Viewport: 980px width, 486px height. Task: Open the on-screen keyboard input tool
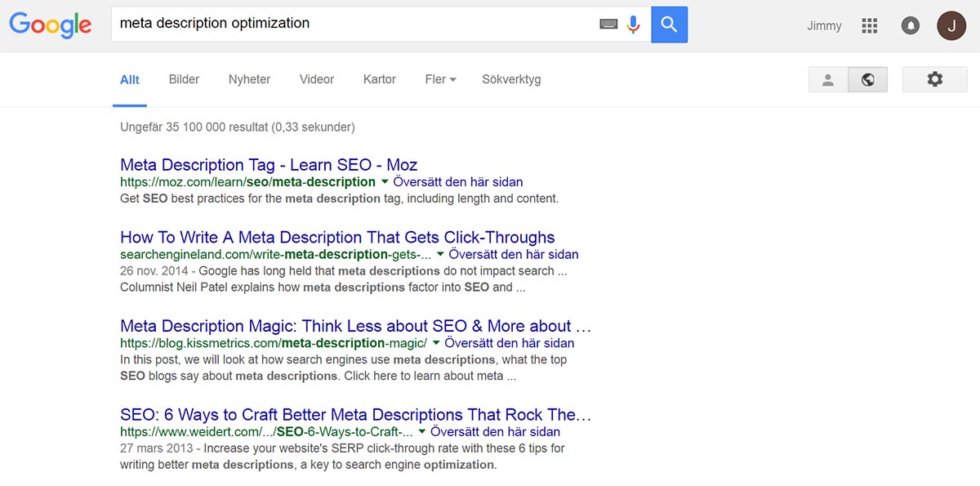pyautogui.click(x=608, y=25)
